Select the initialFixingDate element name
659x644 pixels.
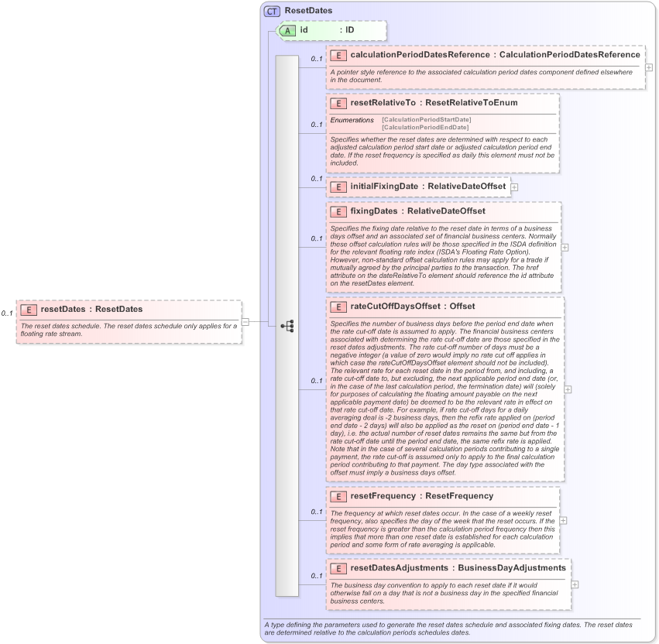pyautogui.click(x=384, y=187)
